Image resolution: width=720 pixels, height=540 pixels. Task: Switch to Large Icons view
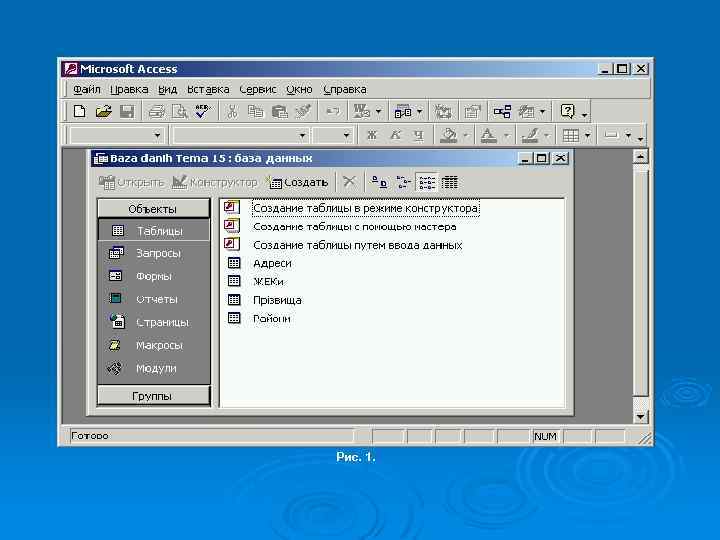click(x=379, y=182)
